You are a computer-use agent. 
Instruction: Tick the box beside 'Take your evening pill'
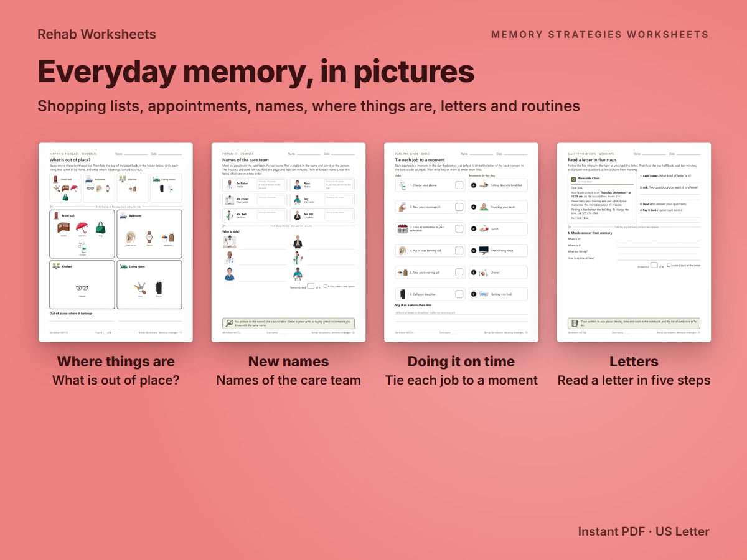459,273
